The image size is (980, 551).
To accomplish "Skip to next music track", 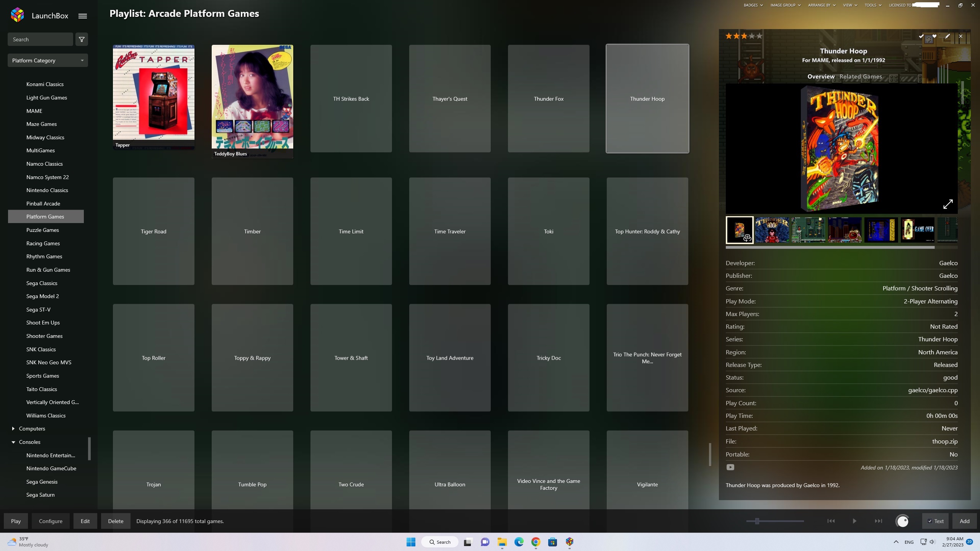I will (x=879, y=521).
